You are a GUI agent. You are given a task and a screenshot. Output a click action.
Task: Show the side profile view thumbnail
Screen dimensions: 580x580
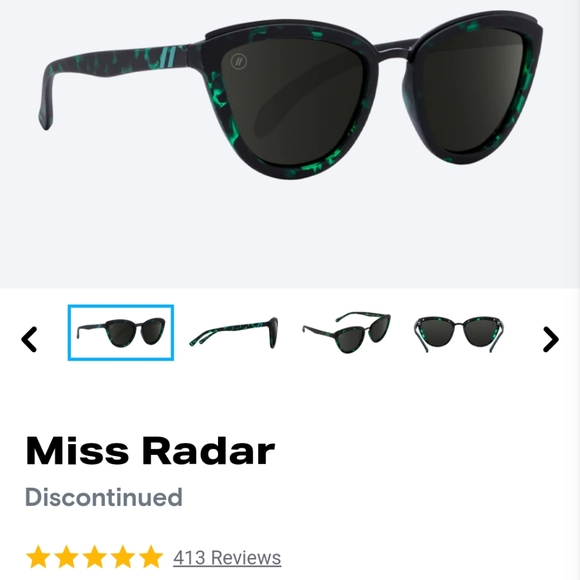point(234,332)
